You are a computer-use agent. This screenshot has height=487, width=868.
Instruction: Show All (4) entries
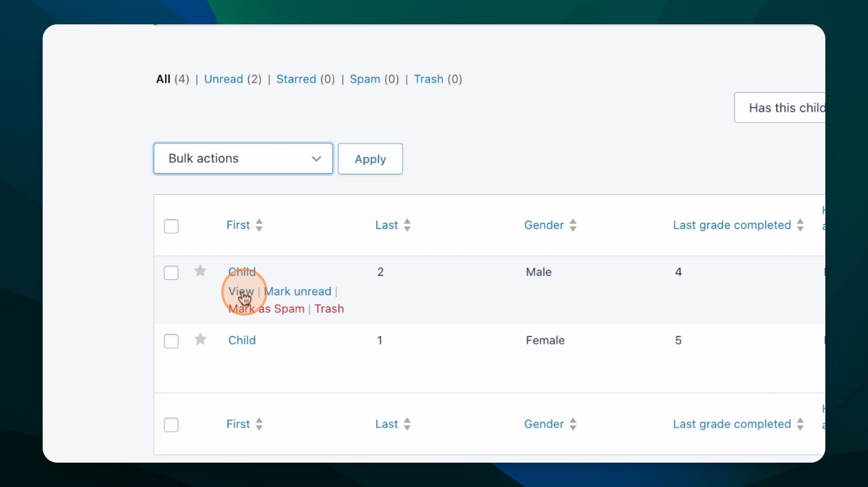(x=173, y=79)
